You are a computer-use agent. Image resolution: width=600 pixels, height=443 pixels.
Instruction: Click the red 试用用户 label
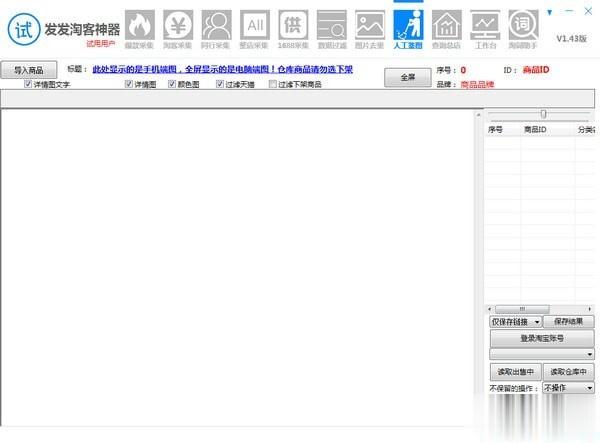coord(101,44)
